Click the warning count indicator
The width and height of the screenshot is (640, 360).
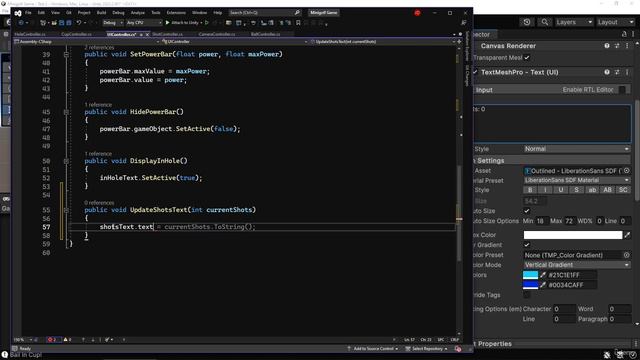tap(67, 340)
